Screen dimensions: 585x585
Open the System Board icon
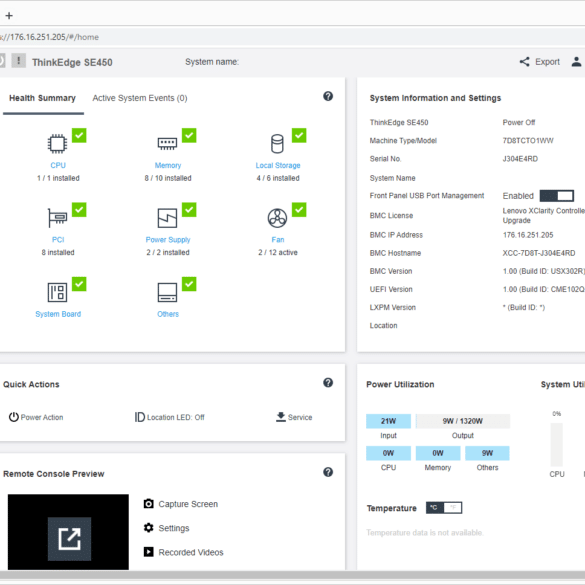57,292
